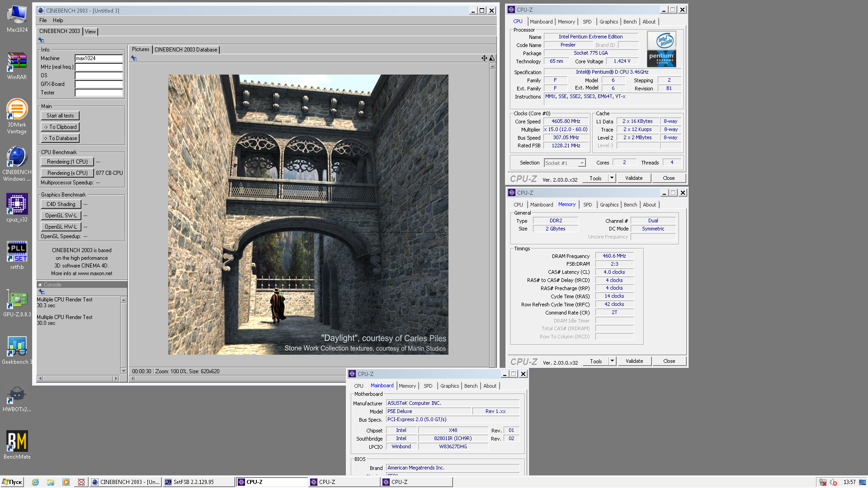
Task: Open Graphics tab in top CPU-Z window
Action: click(609, 22)
